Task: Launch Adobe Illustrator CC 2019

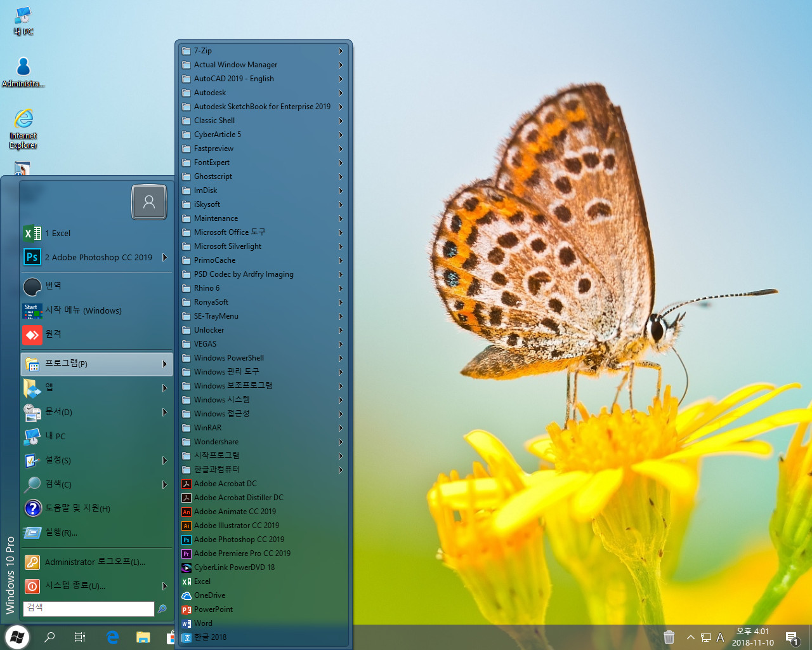Action: (x=263, y=526)
